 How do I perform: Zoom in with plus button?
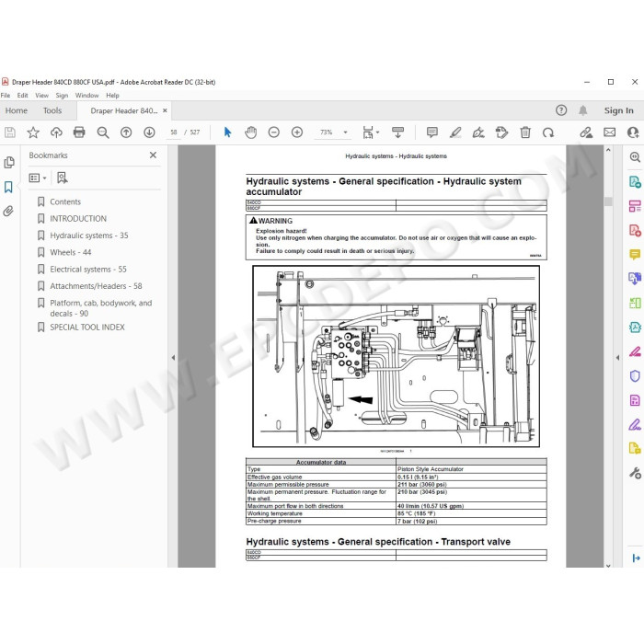[297, 132]
